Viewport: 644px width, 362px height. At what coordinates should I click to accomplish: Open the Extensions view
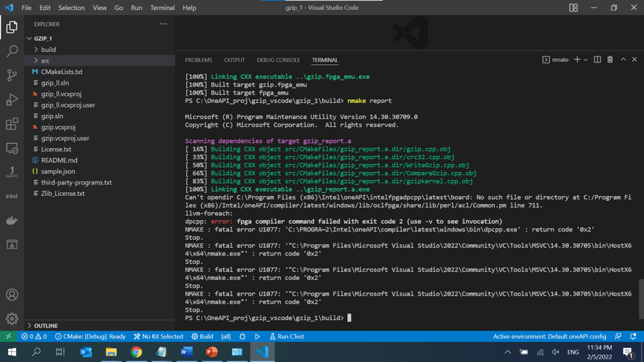(12, 124)
